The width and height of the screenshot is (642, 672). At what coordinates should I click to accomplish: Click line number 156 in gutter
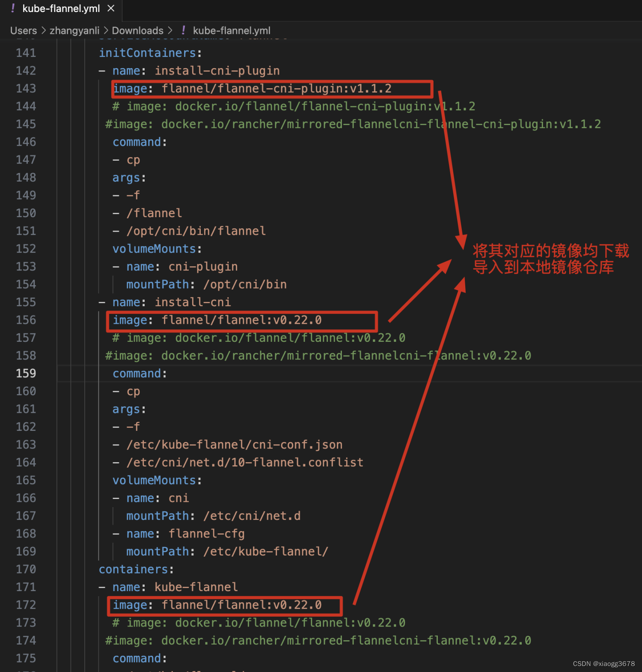click(x=26, y=320)
